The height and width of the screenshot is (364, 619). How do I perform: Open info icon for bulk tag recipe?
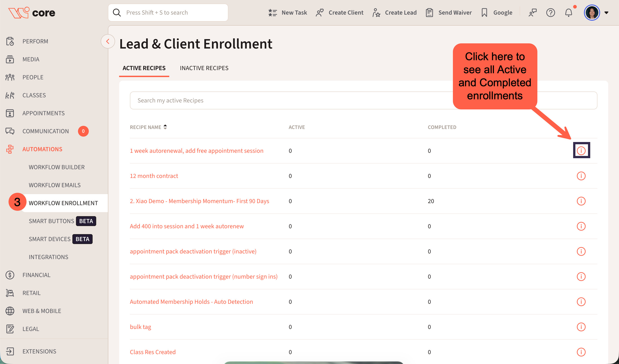pyautogui.click(x=581, y=327)
